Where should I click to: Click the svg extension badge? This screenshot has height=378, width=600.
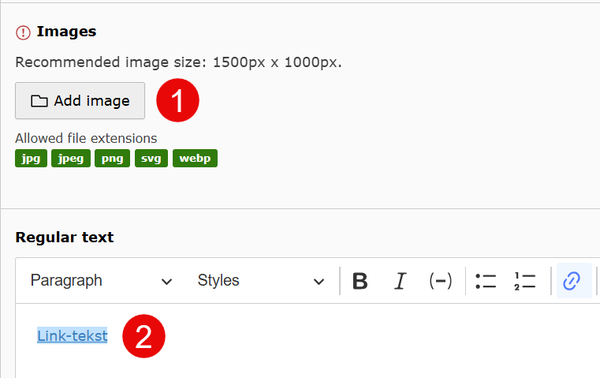pos(151,158)
